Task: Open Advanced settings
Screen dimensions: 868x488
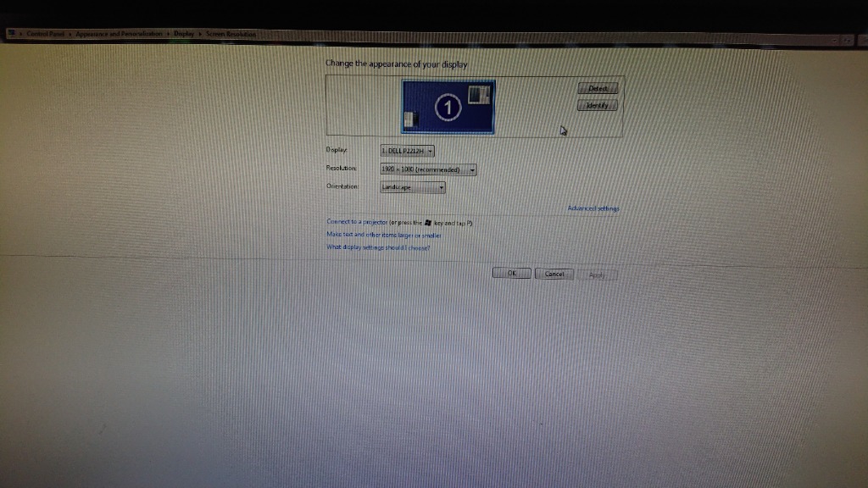Action: 593,208
